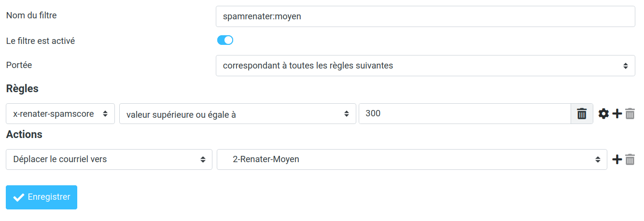Remove the action with its gray trash icon
The height and width of the screenshot is (221, 644).
(630, 159)
